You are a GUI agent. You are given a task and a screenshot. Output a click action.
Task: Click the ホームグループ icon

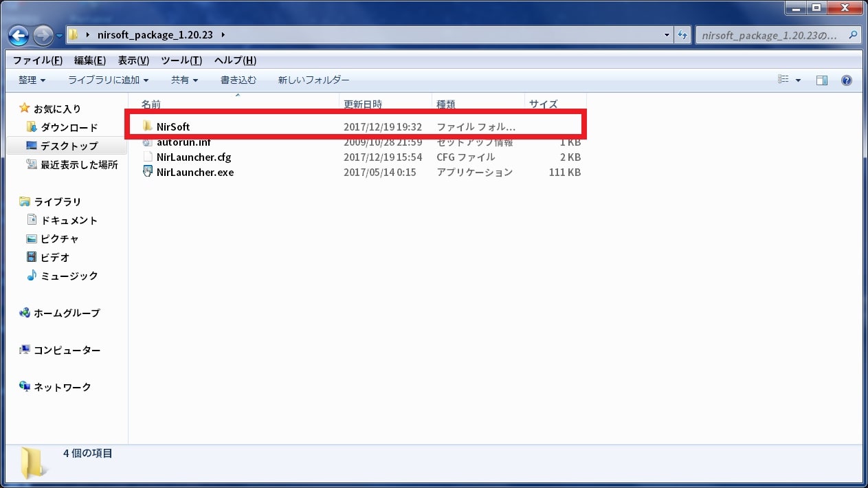pyautogui.click(x=25, y=312)
